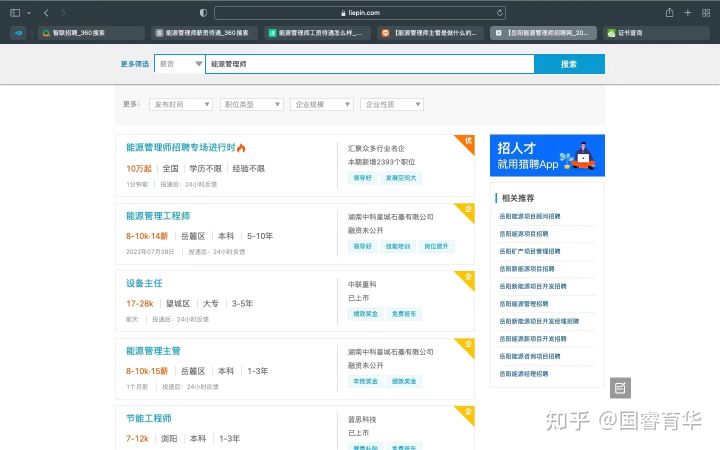Image resolution: width=720 pixels, height=450 pixels.
Task: Switch to 证书查询 tab
Action: click(657, 33)
